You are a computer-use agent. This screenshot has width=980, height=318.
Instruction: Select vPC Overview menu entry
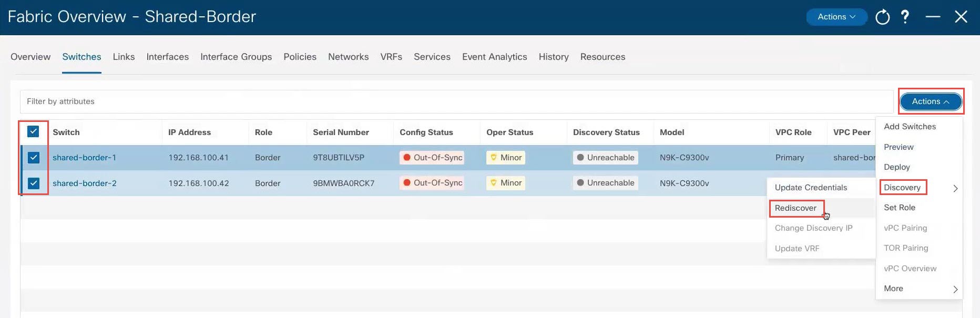pyautogui.click(x=910, y=269)
